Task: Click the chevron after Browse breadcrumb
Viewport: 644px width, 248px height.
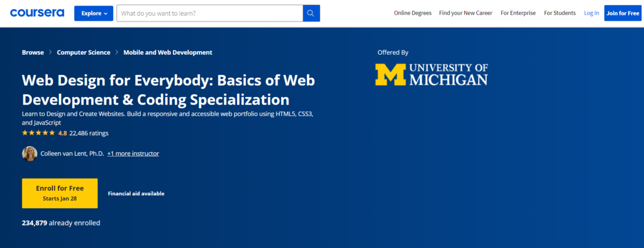Action: click(x=50, y=52)
